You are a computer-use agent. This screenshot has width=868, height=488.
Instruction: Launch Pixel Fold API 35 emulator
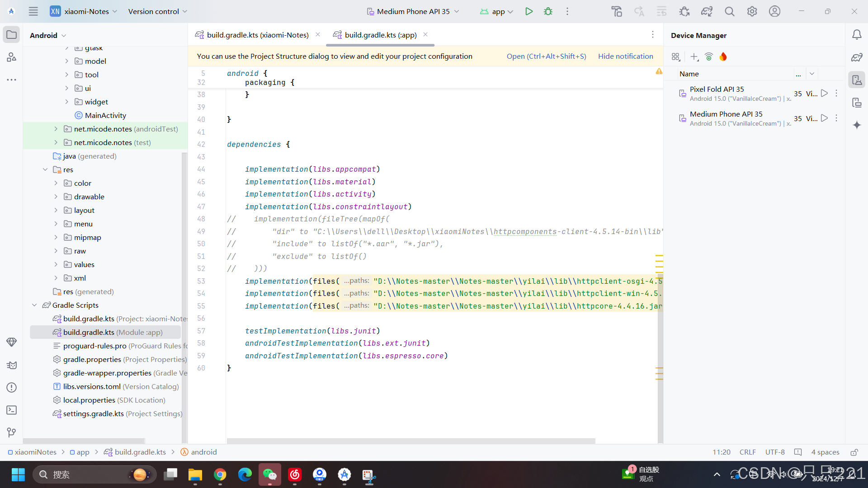pyautogui.click(x=824, y=93)
